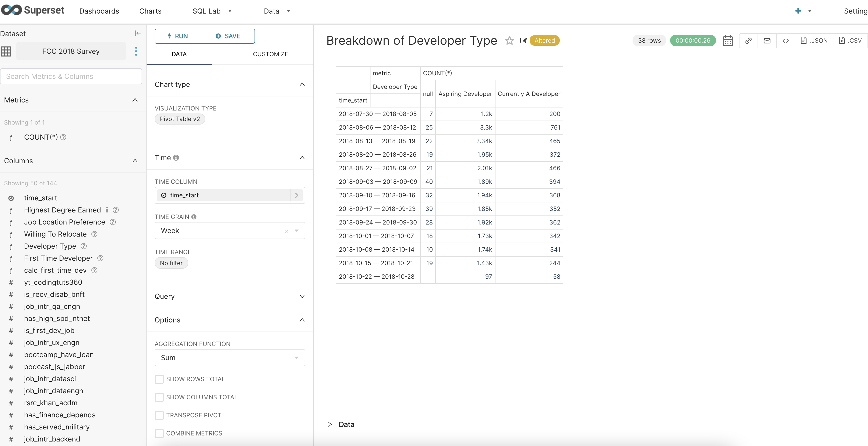This screenshot has height=446, width=868.
Task: Click the RUN button
Action: pyautogui.click(x=179, y=36)
